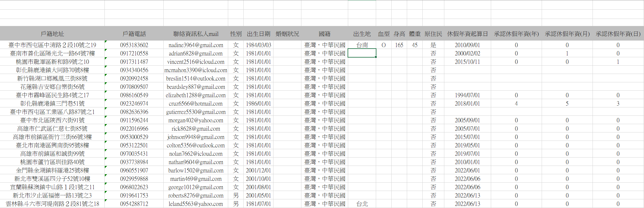
Task: Select the cell containing 台南
Action: 362,45
